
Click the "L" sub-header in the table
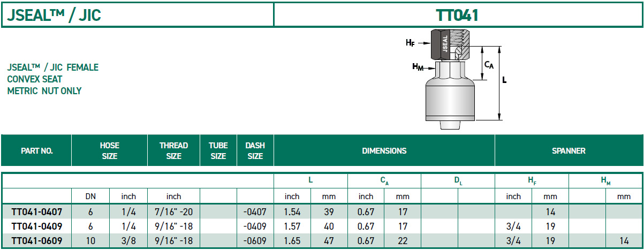click(310, 181)
